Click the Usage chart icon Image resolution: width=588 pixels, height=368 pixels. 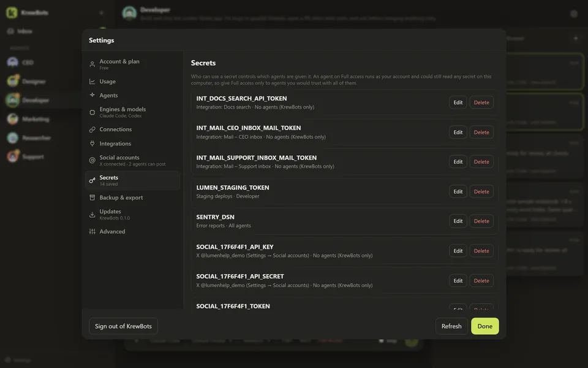92,81
